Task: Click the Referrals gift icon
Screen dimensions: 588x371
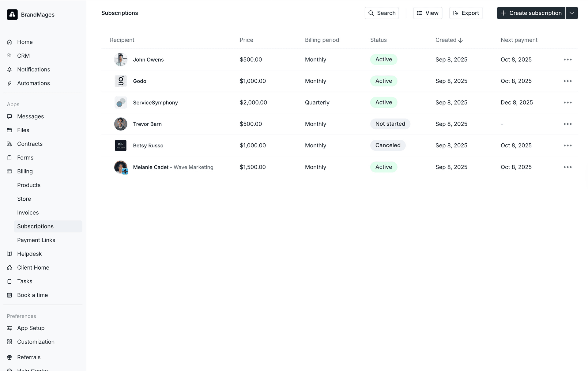Action: [9, 357]
